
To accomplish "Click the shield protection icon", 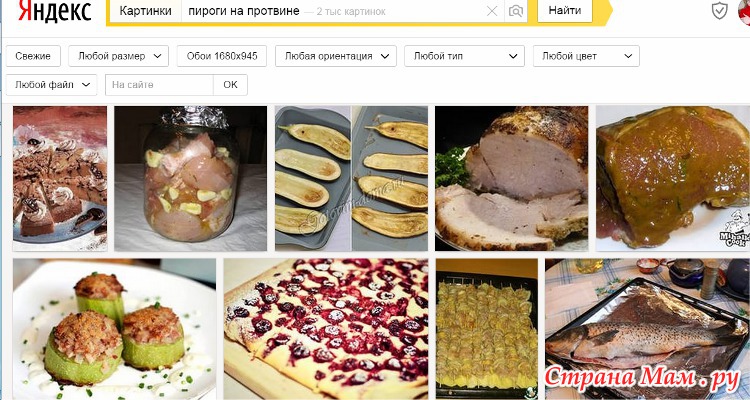I will coord(719,10).
